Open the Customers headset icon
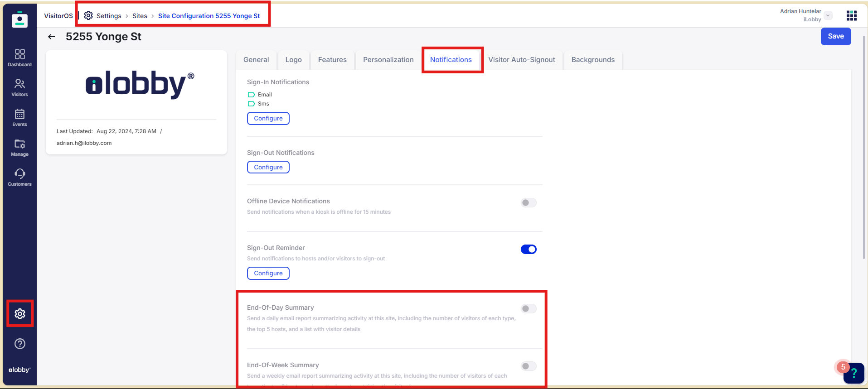Screen dimensions: 868x389 tap(19, 178)
